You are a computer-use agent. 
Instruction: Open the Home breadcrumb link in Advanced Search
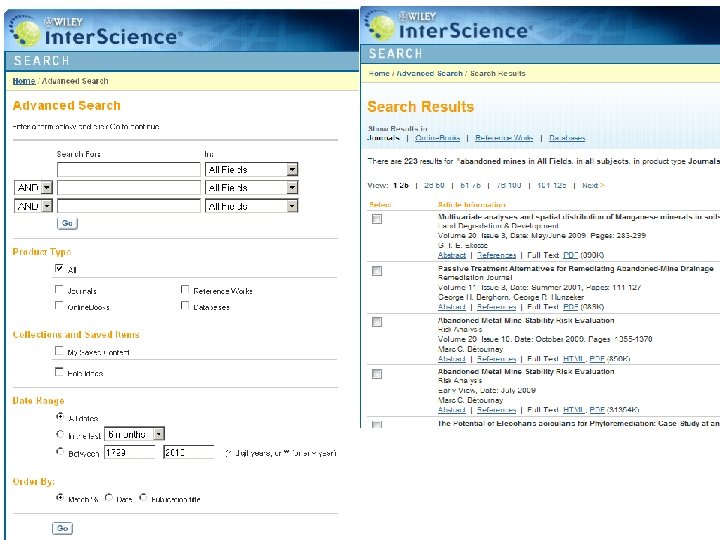pos(24,81)
